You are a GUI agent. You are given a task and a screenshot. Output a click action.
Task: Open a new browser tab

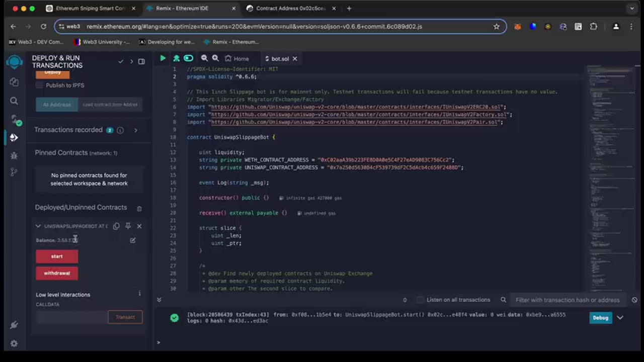click(x=349, y=9)
